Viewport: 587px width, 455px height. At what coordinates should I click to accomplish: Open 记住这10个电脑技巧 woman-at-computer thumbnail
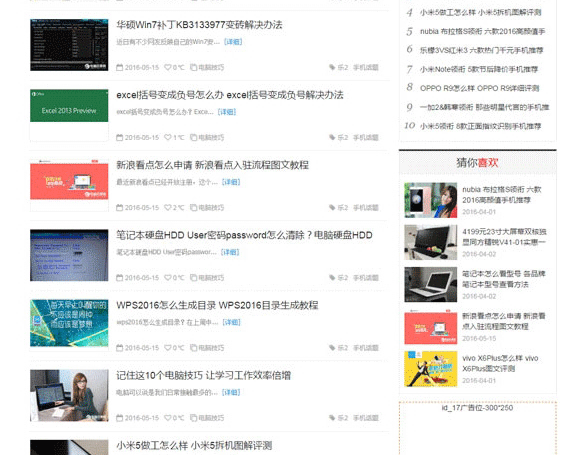click(x=69, y=395)
